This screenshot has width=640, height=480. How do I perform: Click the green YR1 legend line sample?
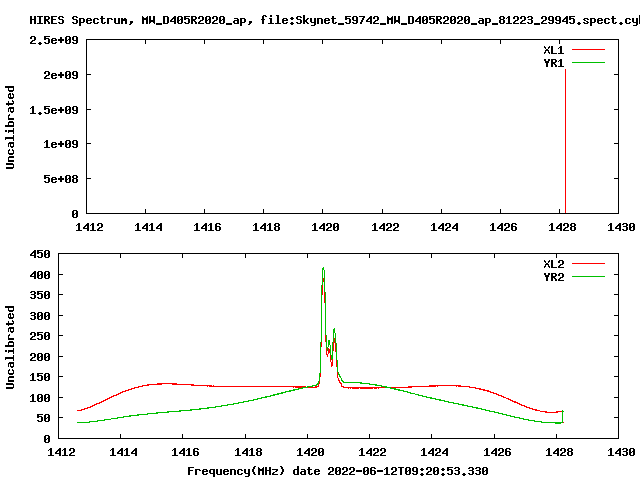[x=588, y=63]
